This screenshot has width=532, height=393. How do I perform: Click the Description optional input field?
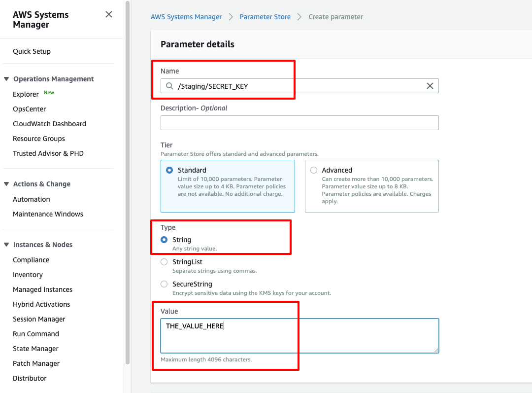coord(299,123)
